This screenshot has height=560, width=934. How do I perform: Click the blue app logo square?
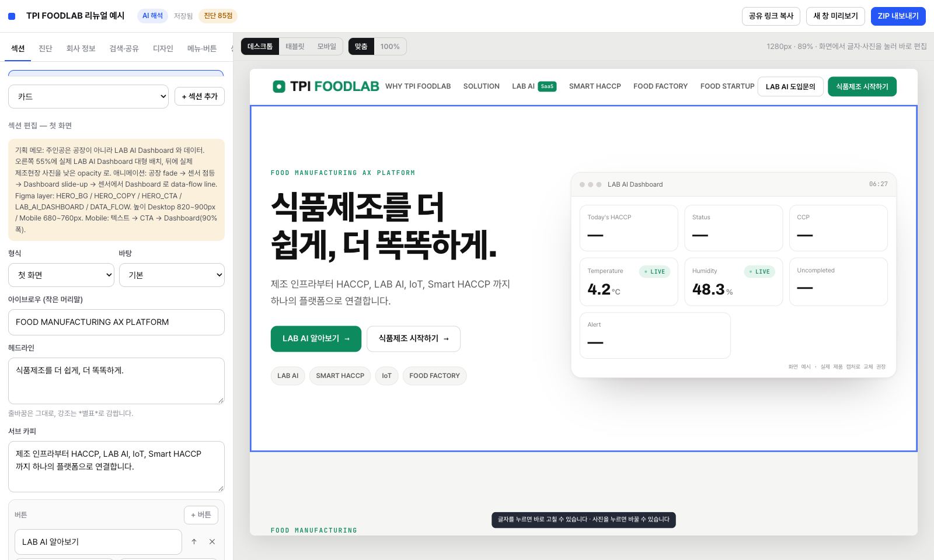12,16
